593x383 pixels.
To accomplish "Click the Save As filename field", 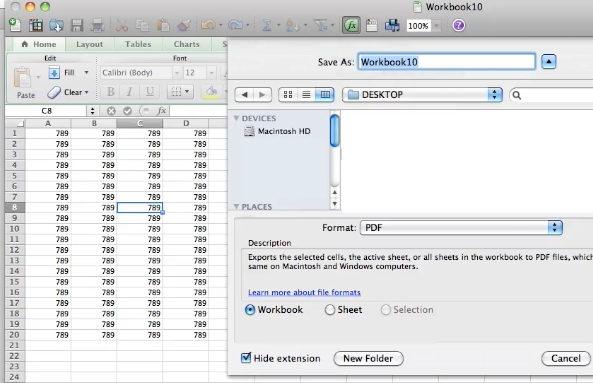I will (447, 62).
